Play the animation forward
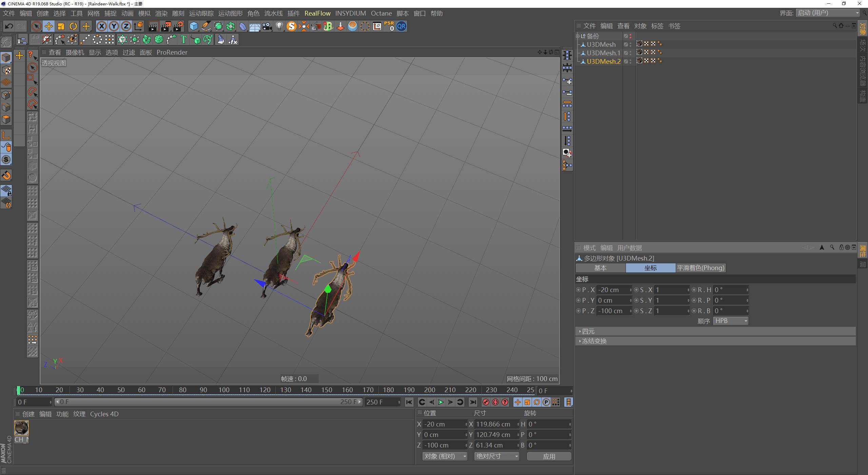 click(x=441, y=402)
